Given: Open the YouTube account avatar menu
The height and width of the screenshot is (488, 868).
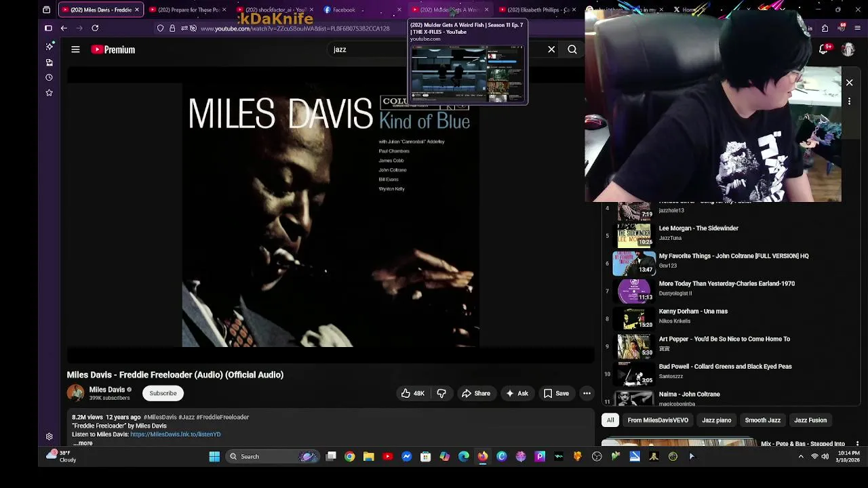Looking at the screenshot, I should (x=848, y=49).
